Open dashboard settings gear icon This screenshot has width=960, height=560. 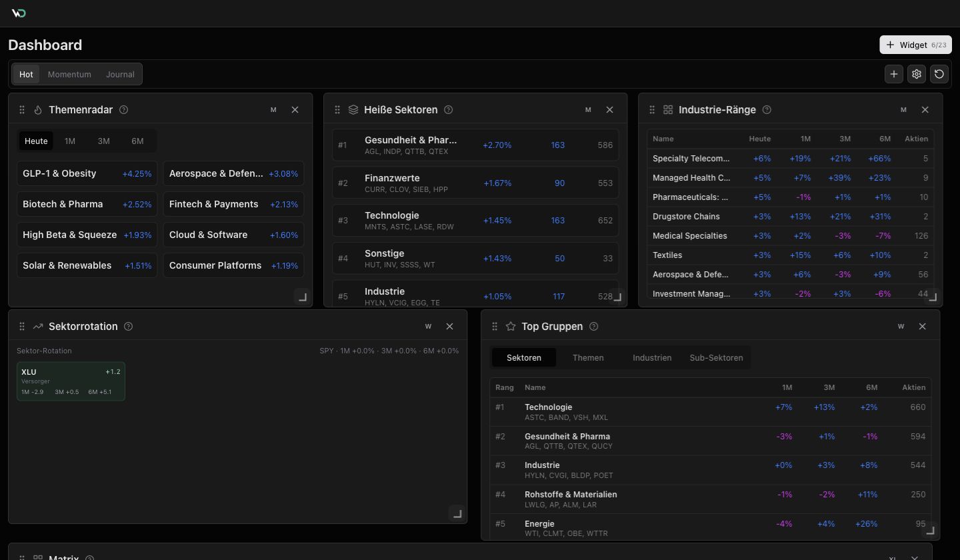(917, 74)
